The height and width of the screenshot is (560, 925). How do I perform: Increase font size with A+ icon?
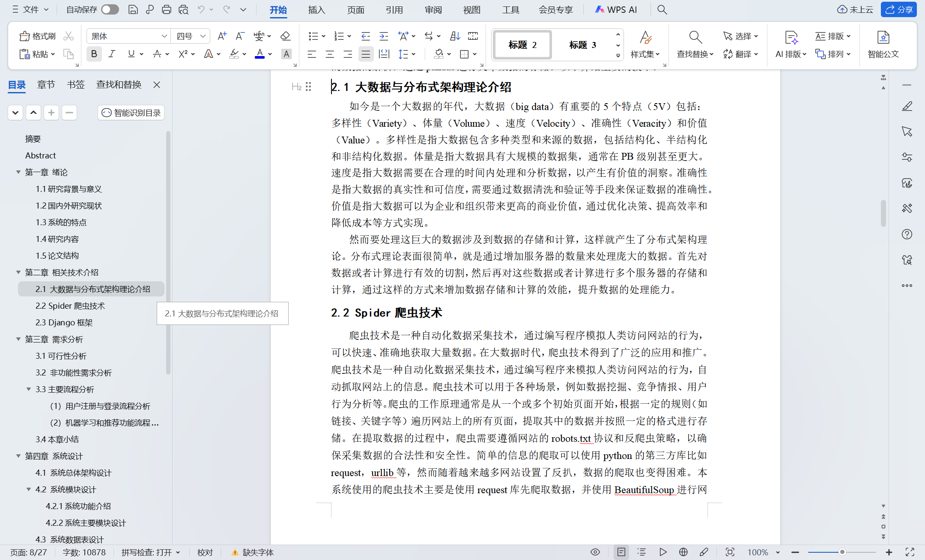[222, 36]
